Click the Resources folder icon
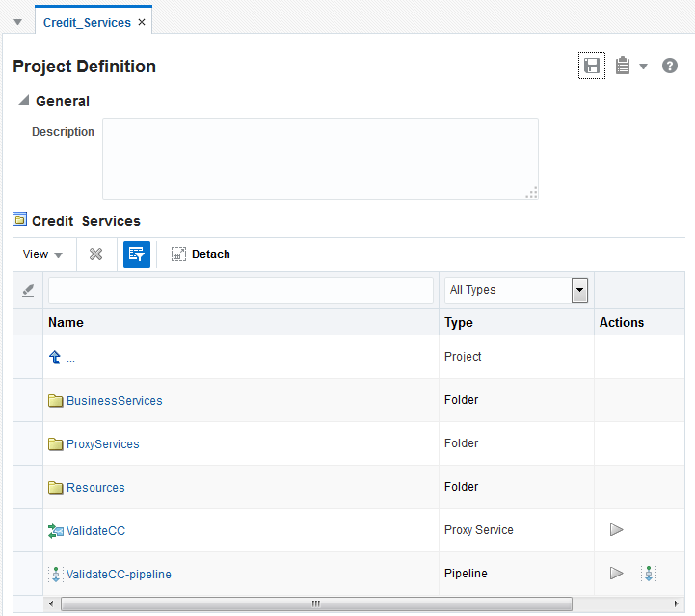695x616 pixels. 55,488
